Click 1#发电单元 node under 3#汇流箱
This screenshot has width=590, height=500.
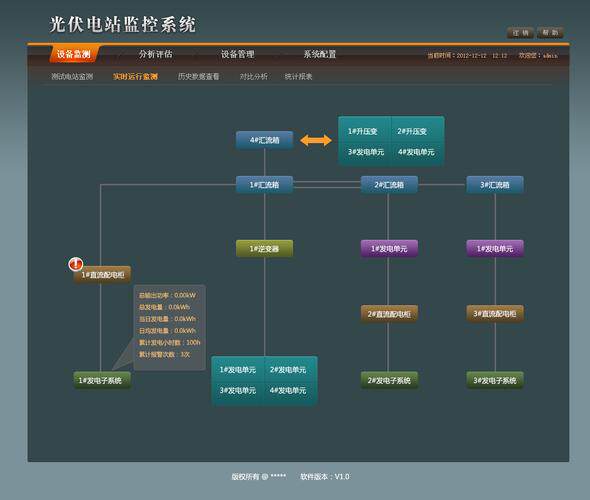[495, 249]
